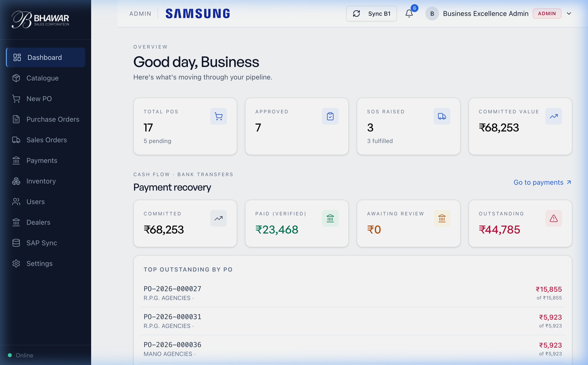Click the Approved count 7
The image size is (588, 365).
click(x=258, y=128)
